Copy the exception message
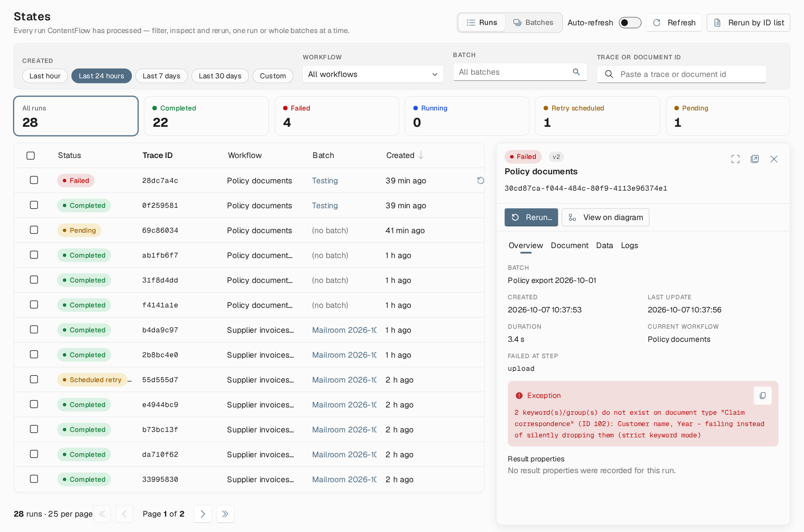This screenshot has width=804, height=532. tap(763, 396)
